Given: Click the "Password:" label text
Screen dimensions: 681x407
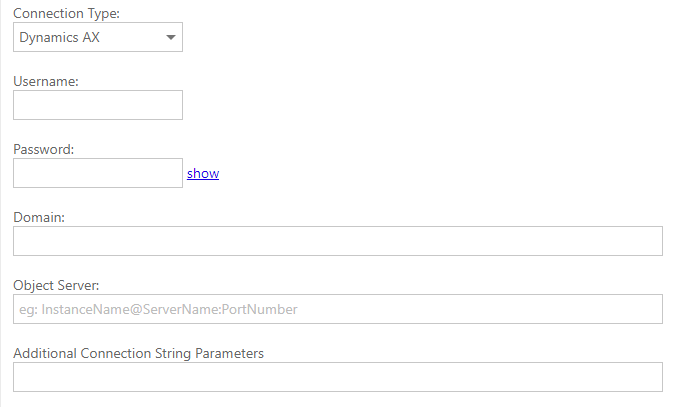Looking at the screenshot, I should click(x=44, y=149).
